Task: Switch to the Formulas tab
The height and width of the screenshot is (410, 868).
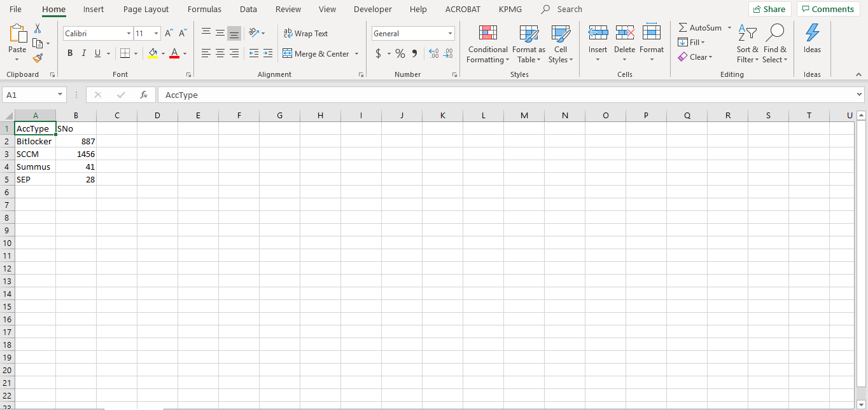Action: tap(204, 9)
